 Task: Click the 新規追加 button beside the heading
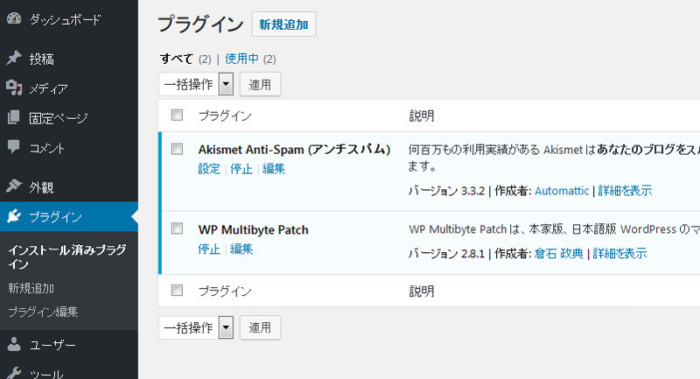pyautogui.click(x=284, y=24)
